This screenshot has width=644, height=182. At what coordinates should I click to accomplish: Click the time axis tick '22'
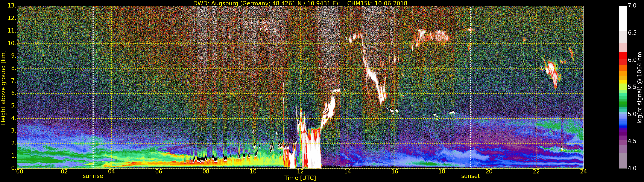[x=536, y=171]
